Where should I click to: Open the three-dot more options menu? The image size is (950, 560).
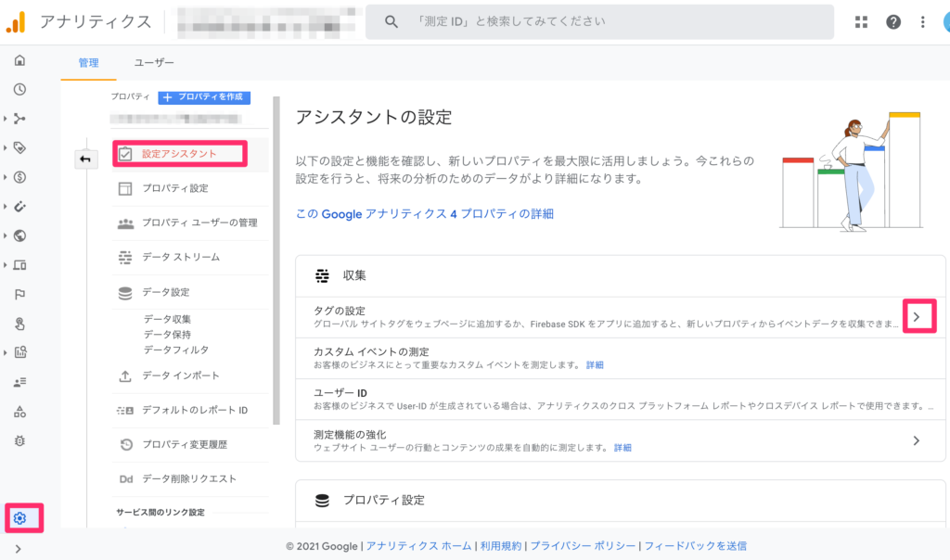point(923,22)
